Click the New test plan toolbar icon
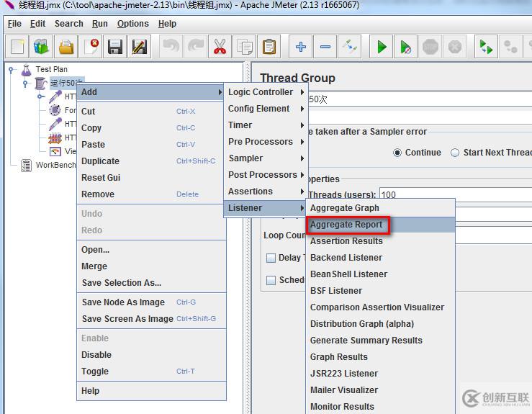The height and width of the screenshot is (414, 532). (x=17, y=47)
